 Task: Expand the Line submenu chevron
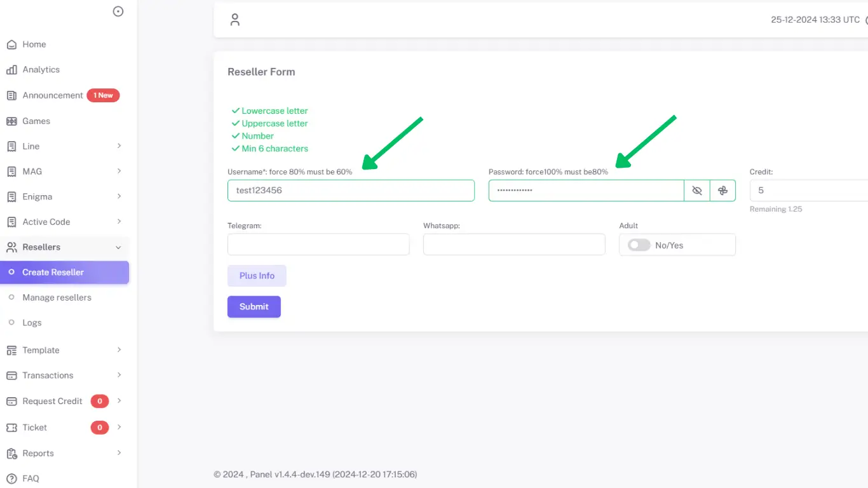tap(119, 146)
